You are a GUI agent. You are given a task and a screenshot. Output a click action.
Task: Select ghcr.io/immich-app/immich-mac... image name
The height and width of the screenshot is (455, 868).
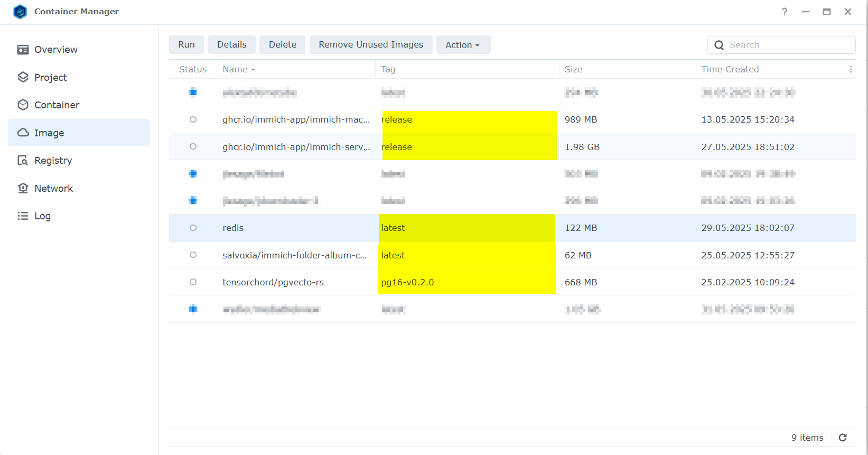(x=296, y=119)
